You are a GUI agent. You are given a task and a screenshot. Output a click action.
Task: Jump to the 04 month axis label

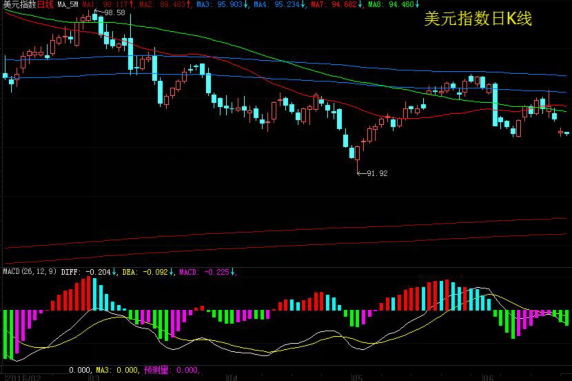click(x=231, y=377)
